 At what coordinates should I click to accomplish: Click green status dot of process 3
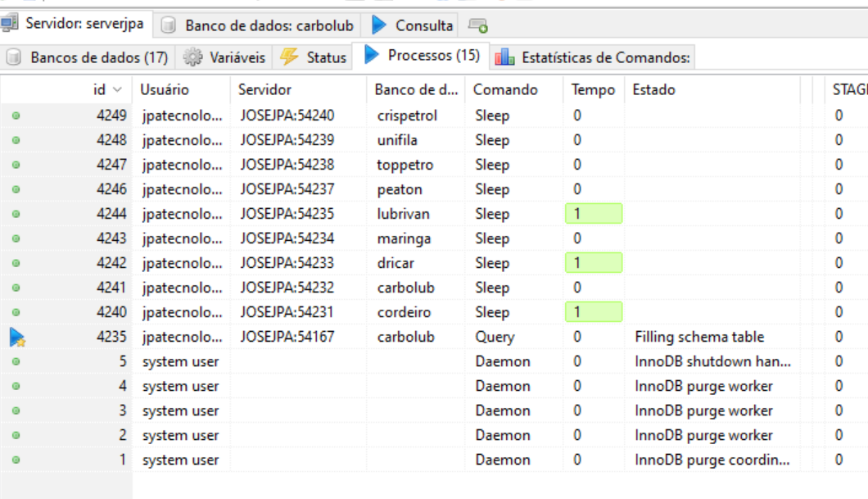tap(16, 411)
